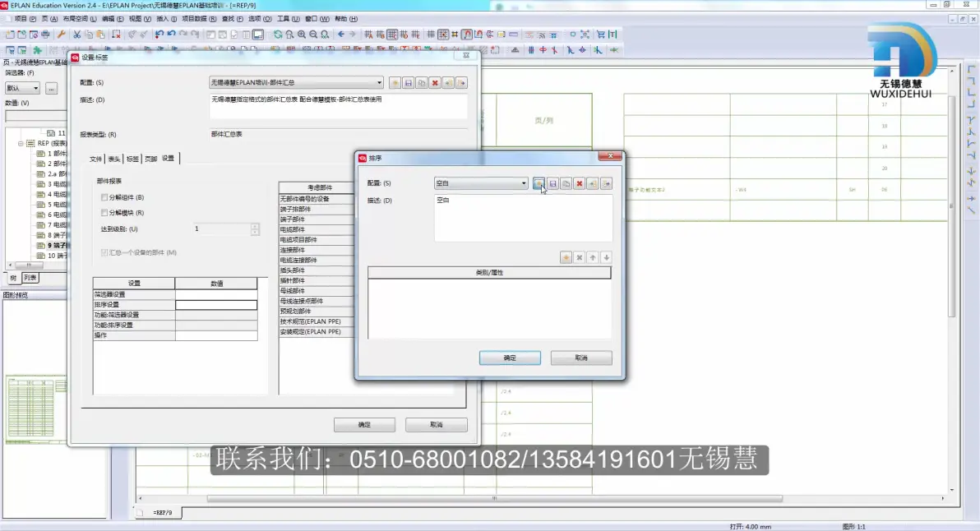Click 排序设置 value cell in settings table
Screen dimensions: 980x531
pos(216,305)
